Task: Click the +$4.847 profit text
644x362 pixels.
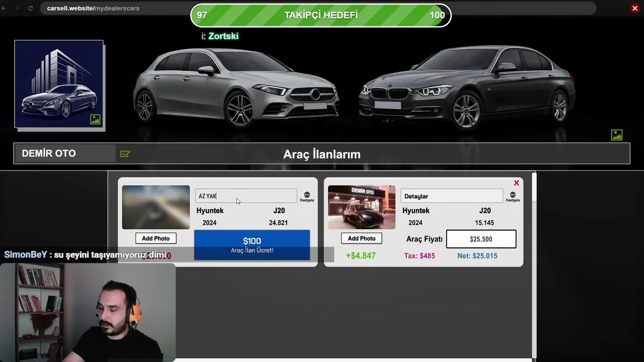Action: tap(361, 255)
